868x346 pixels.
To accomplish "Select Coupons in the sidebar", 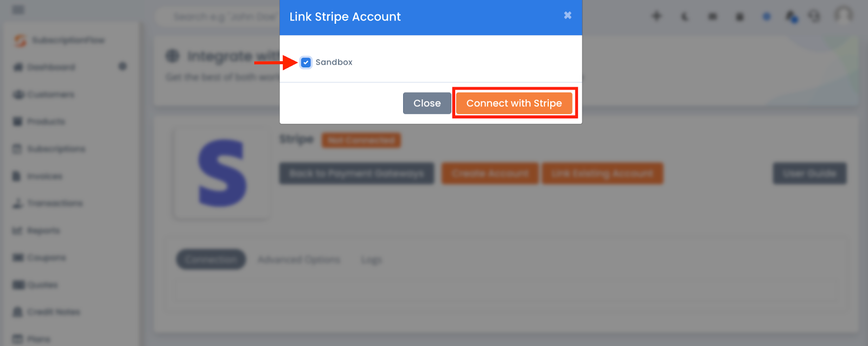I will (x=47, y=258).
